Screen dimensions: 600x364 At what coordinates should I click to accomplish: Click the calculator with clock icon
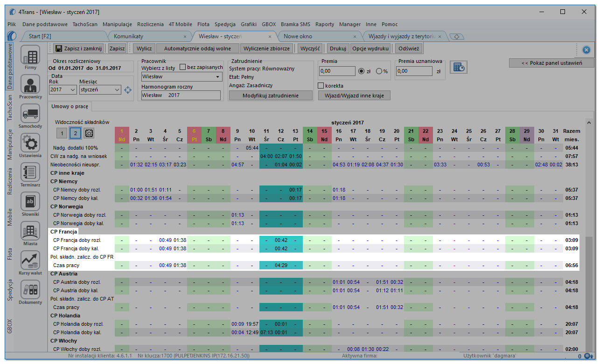point(458,67)
